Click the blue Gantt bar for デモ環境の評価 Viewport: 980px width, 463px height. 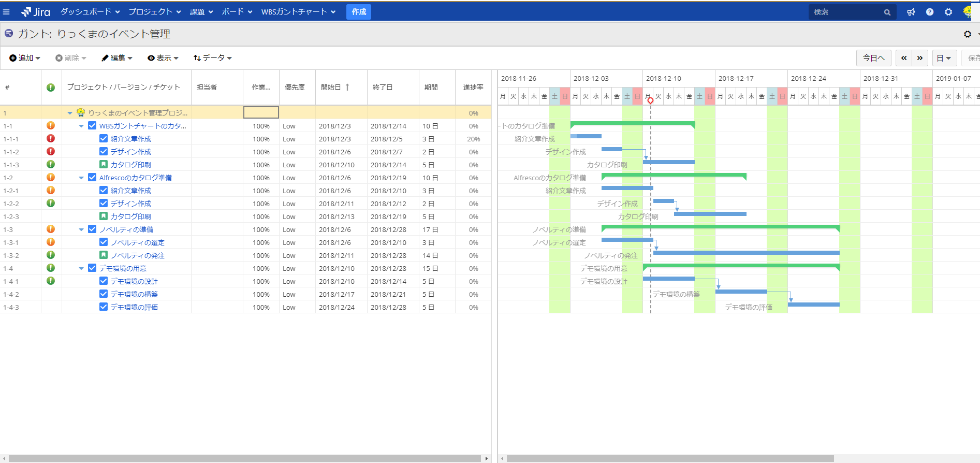814,305
